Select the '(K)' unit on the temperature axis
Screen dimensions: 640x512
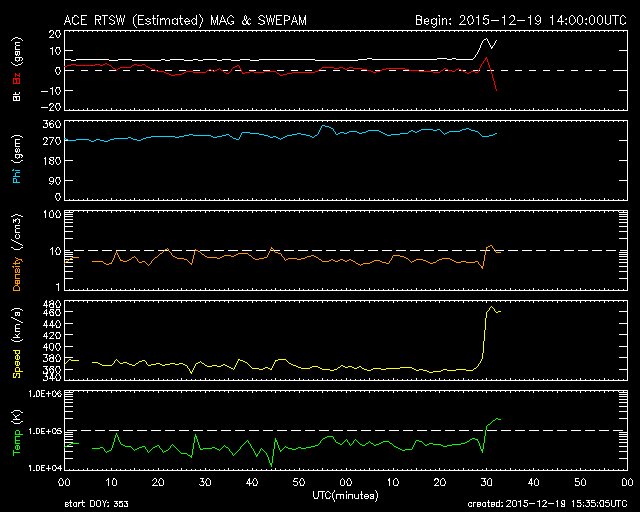pyautogui.click(x=17, y=417)
